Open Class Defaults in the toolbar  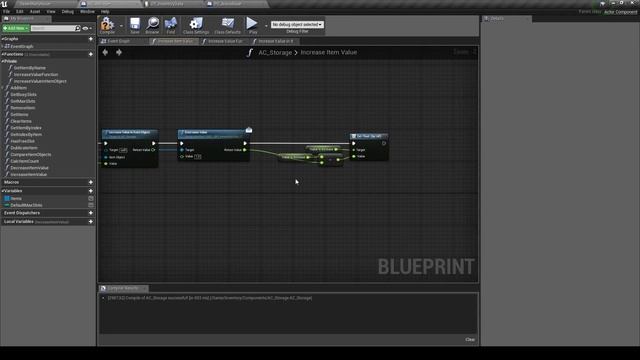pos(227,25)
